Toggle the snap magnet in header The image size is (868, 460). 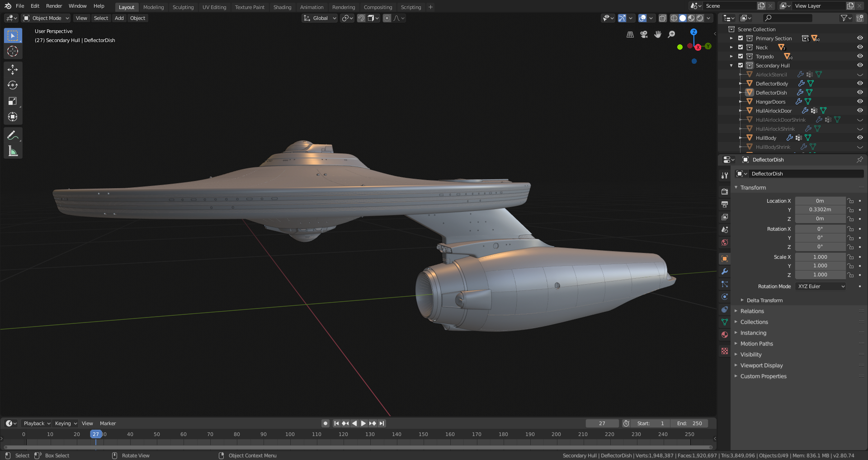tap(361, 18)
